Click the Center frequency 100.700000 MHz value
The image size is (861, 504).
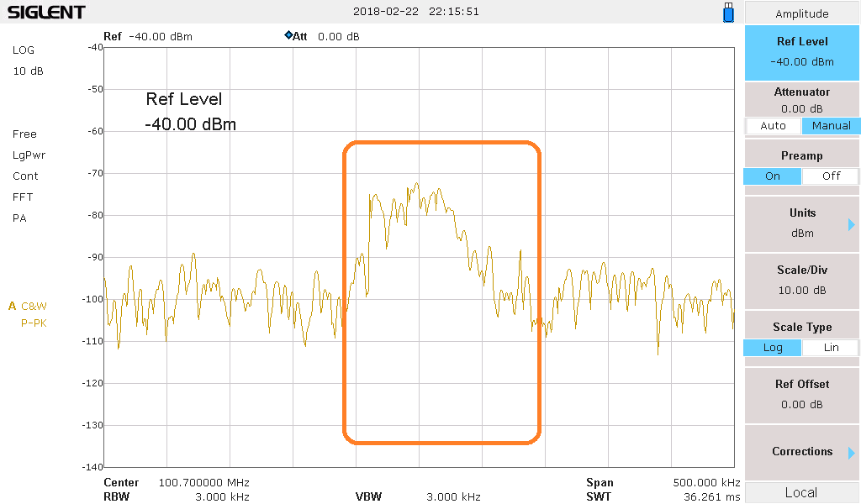point(203,483)
